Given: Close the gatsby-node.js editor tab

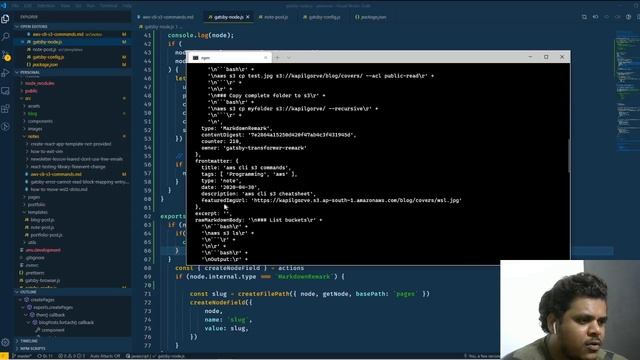Looking at the screenshot, I should [x=247, y=17].
